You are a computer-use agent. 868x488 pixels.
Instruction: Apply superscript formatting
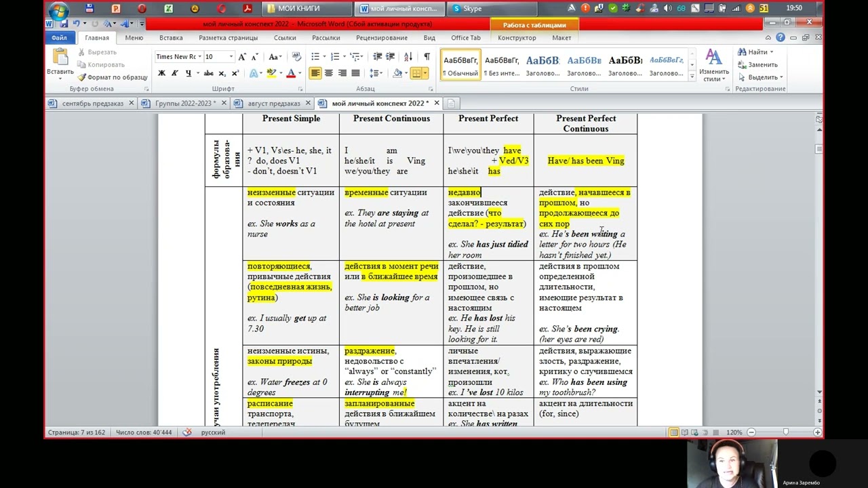pos(235,73)
